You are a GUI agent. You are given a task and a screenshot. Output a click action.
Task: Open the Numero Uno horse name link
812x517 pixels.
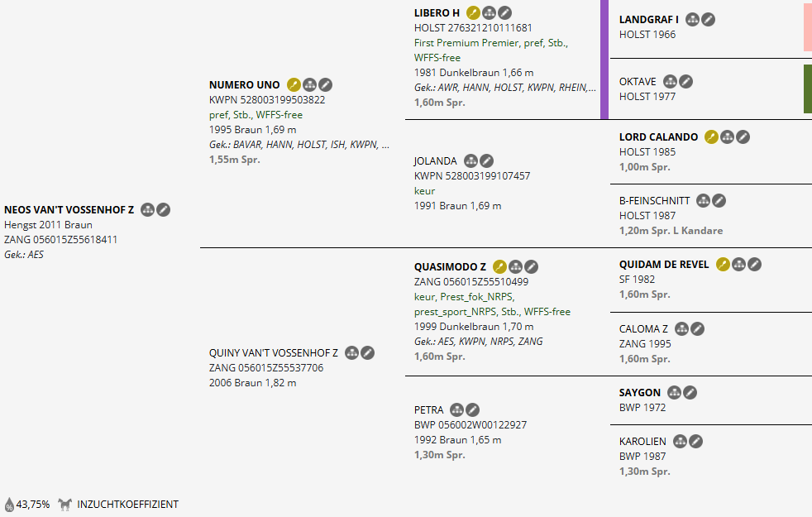click(245, 84)
